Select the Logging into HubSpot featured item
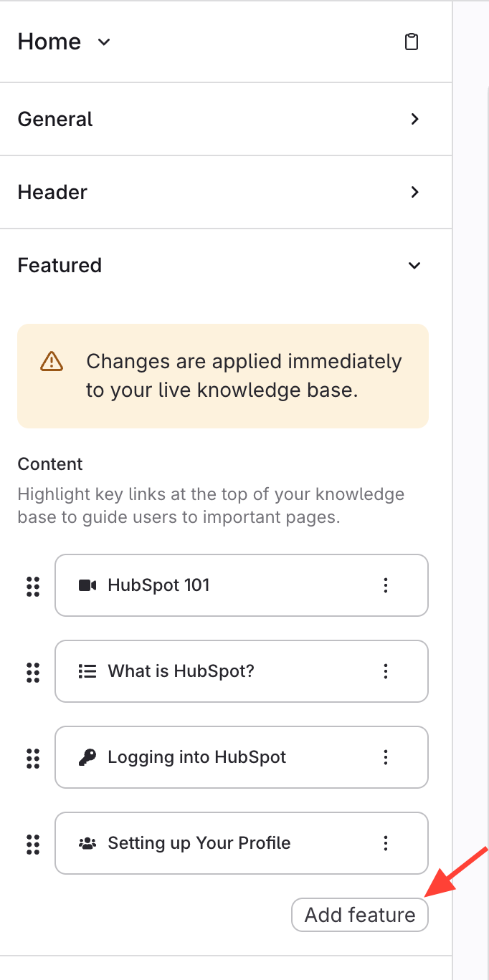Screen dimensions: 489x980 click(x=215, y=757)
